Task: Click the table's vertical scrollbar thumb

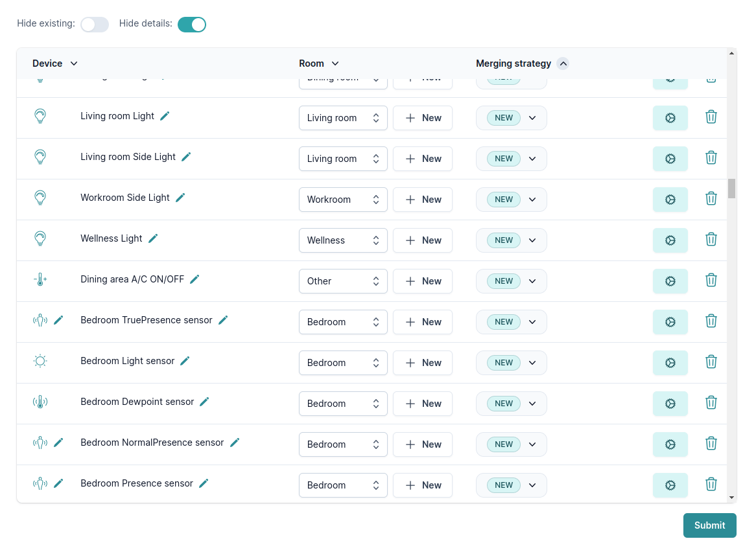Action: pos(731,188)
